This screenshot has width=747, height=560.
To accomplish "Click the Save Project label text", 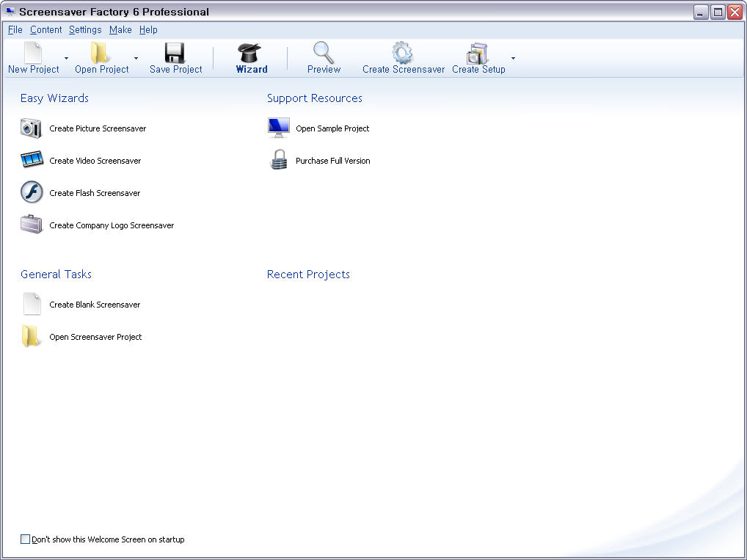I will 176,69.
